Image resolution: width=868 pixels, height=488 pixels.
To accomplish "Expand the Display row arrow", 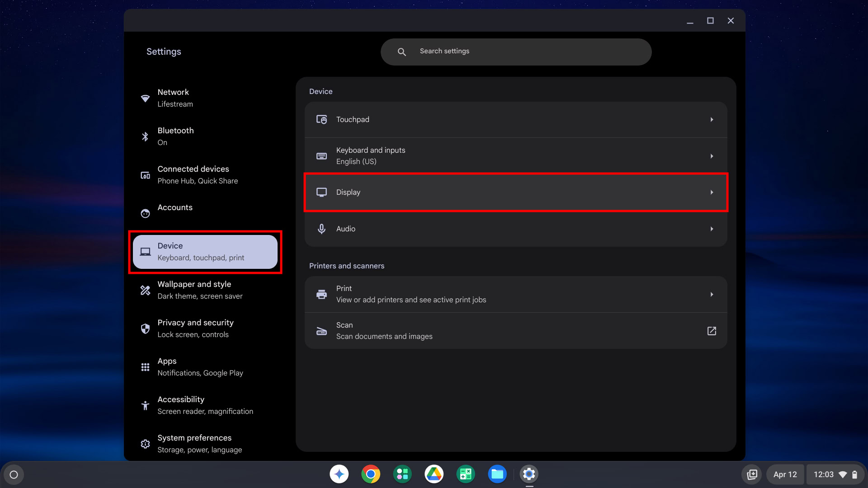I will [712, 192].
